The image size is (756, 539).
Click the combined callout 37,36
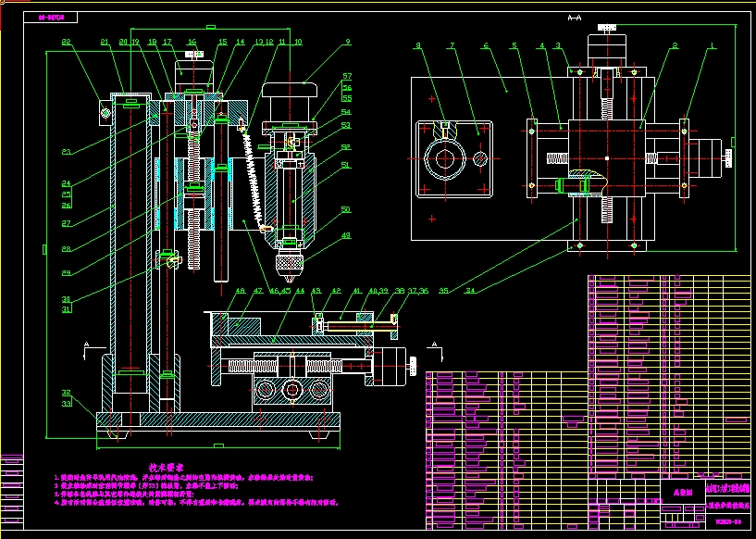(418, 291)
